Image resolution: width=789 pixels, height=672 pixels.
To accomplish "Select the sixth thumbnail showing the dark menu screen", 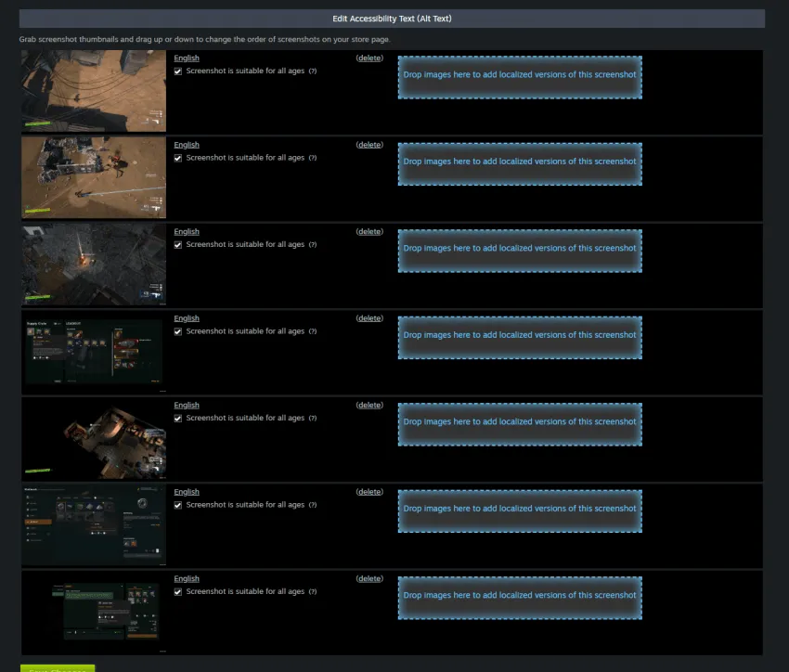I will (94, 524).
